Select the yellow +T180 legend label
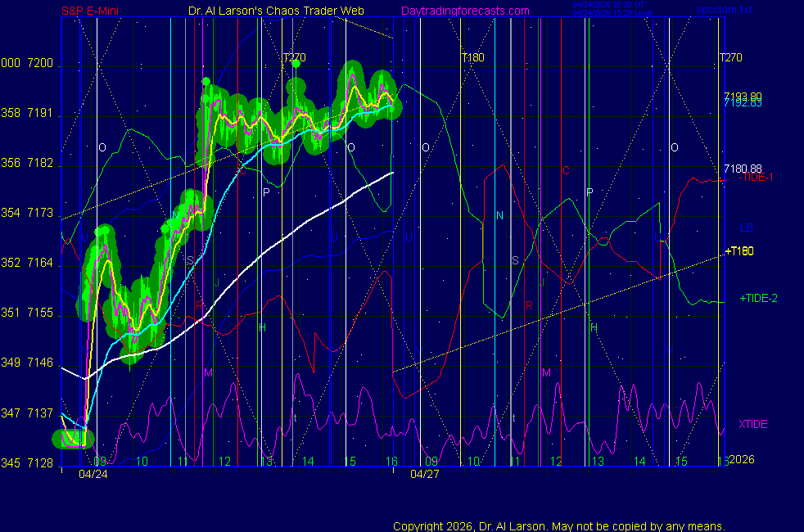Image resolution: width=804 pixels, height=532 pixels. pos(739,250)
